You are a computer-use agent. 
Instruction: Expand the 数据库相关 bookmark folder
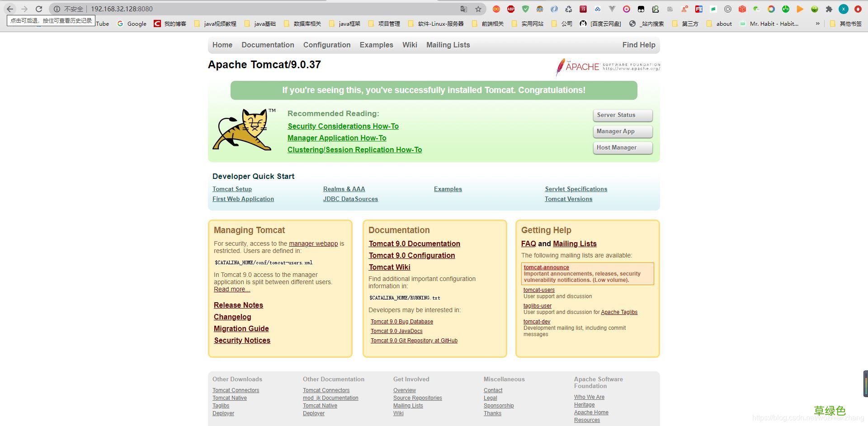(x=302, y=23)
